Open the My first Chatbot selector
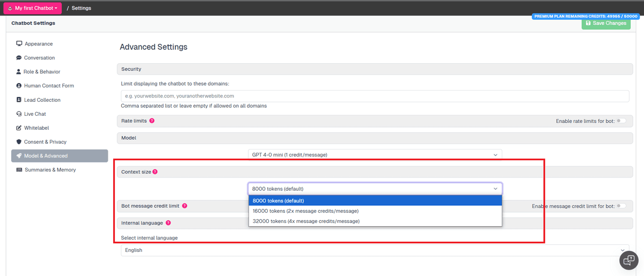 pos(33,8)
